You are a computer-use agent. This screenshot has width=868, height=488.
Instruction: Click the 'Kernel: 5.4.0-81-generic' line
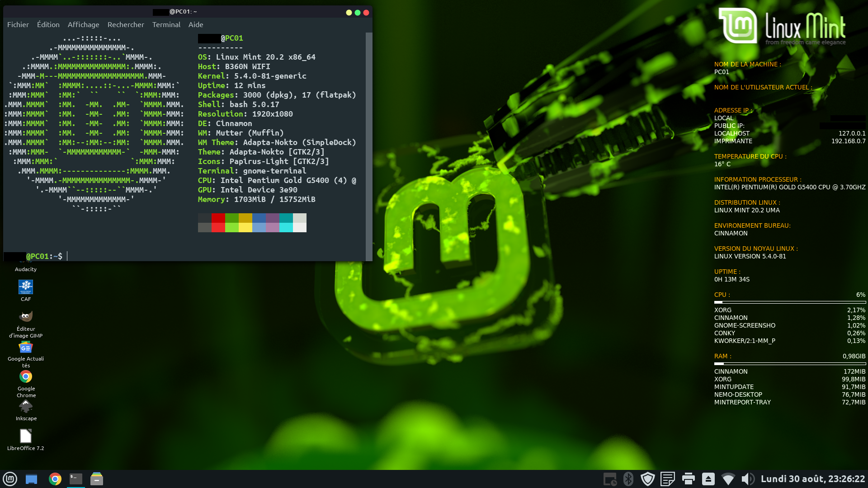252,76
